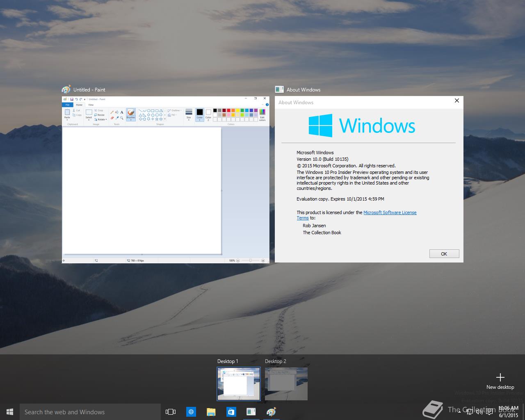
Task: Expand the Outline dropdown in Paint
Action: (175, 110)
